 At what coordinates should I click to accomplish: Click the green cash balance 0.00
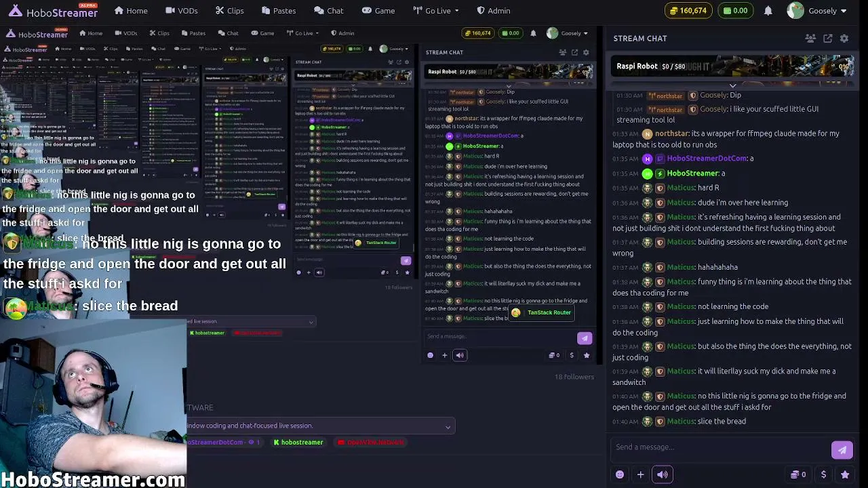(736, 11)
